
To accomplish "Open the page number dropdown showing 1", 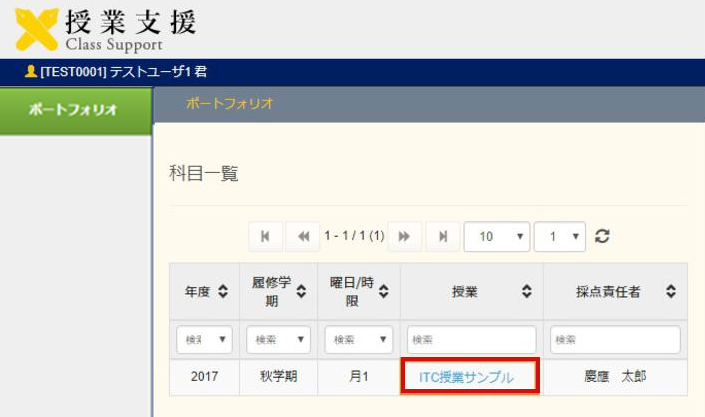I will (560, 237).
